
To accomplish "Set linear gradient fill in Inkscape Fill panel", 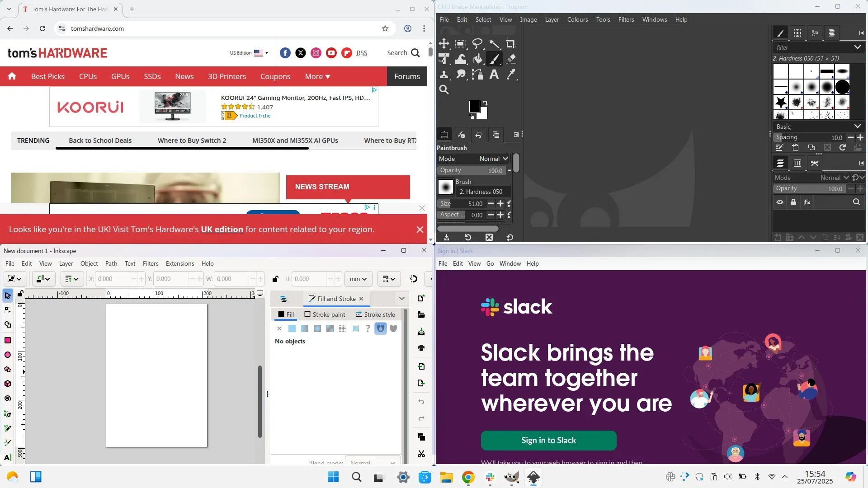I will [x=305, y=328].
